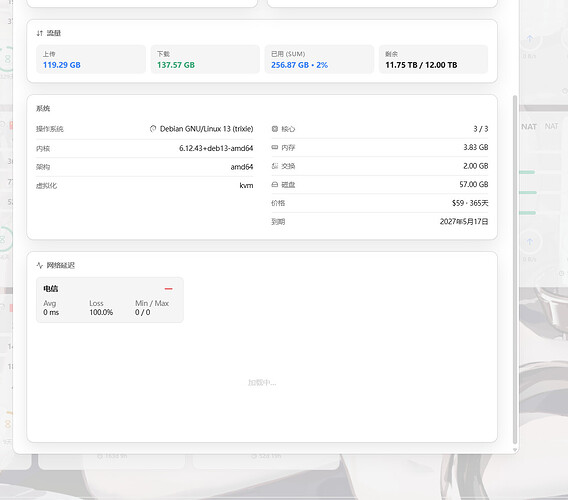Image resolution: width=568 pixels, height=500 pixels.
Task: Click the expiry date 2027年5月17日 value
Action: click(x=464, y=221)
